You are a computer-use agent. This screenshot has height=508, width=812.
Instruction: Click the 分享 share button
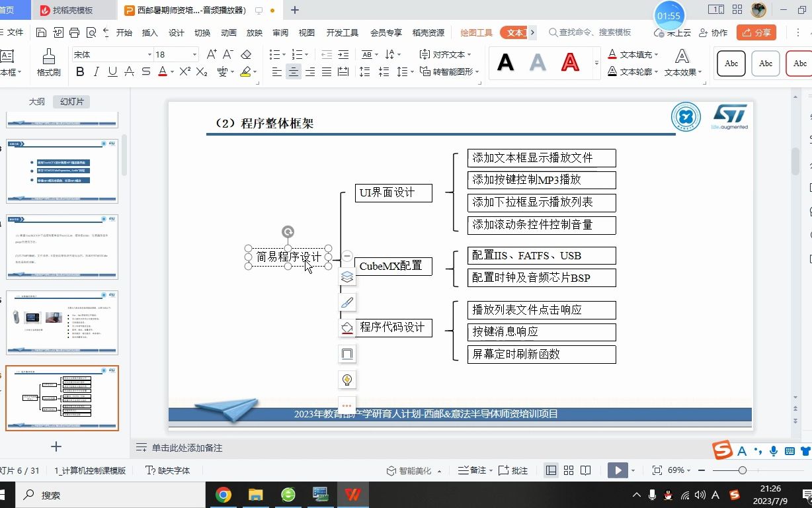tap(756, 32)
